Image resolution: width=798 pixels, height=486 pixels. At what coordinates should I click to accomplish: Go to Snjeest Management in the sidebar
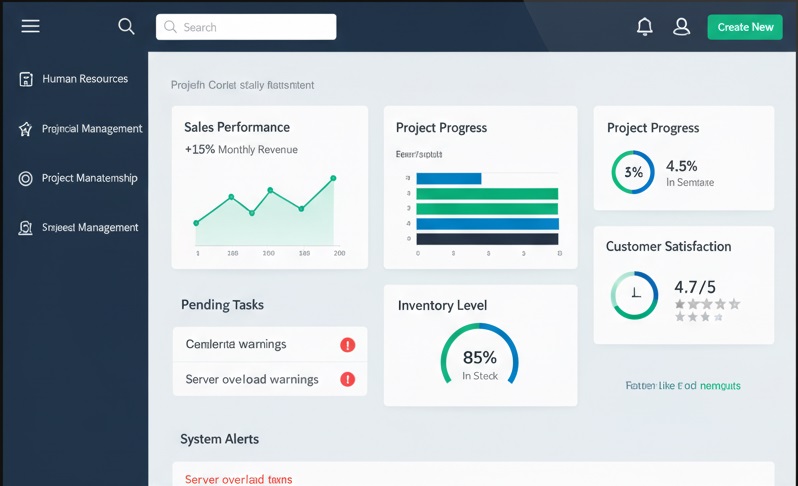[x=90, y=228]
